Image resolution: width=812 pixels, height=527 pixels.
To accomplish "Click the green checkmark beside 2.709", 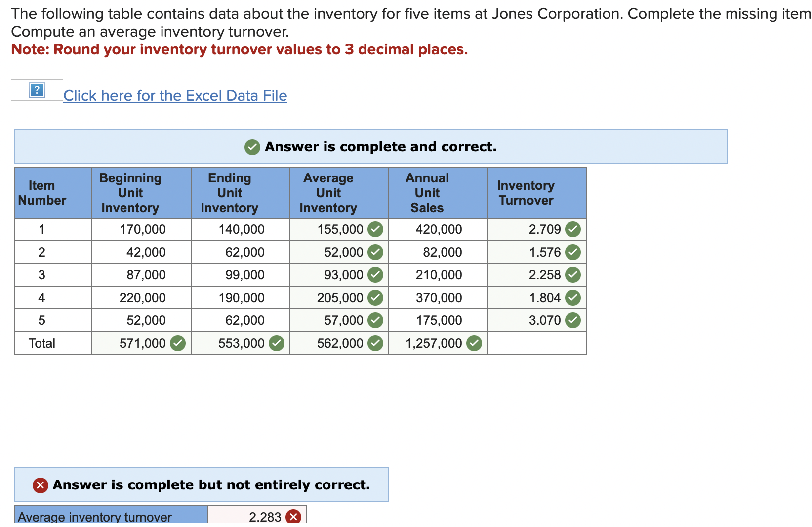I will coord(573,229).
